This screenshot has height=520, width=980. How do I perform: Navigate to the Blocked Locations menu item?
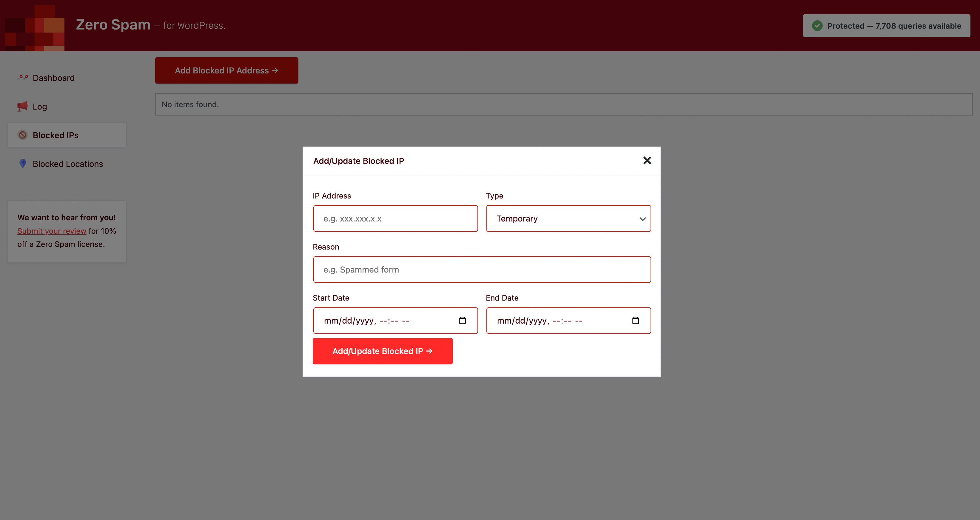point(67,163)
